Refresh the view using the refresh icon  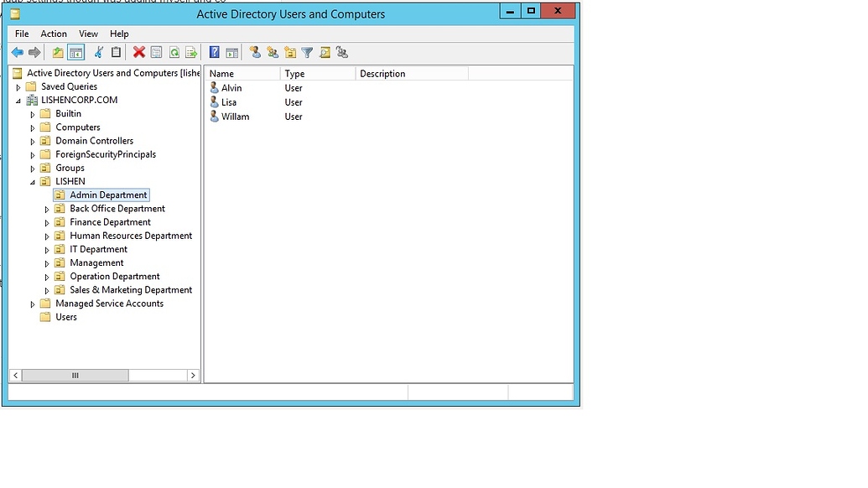(174, 52)
